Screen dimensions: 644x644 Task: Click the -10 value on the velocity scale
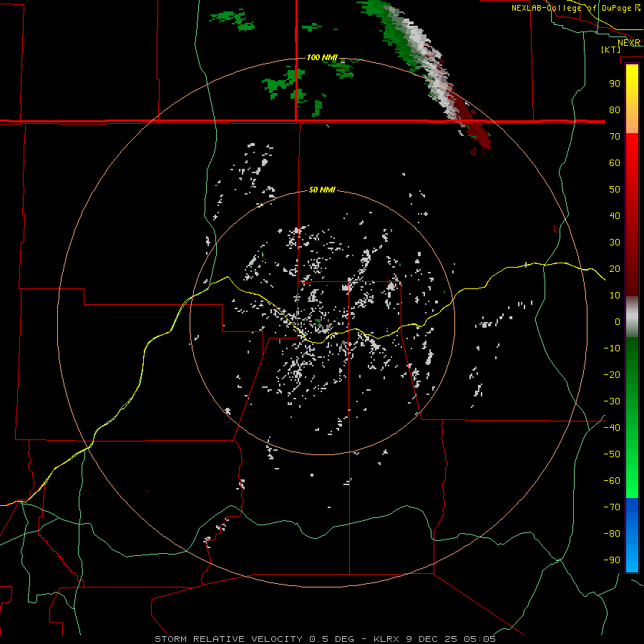[x=612, y=348]
